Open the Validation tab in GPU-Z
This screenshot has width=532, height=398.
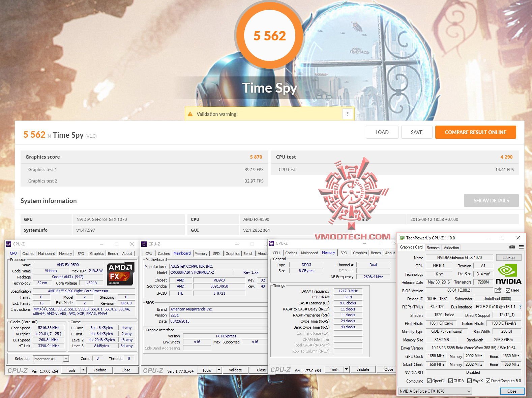pyautogui.click(x=451, y=248)
